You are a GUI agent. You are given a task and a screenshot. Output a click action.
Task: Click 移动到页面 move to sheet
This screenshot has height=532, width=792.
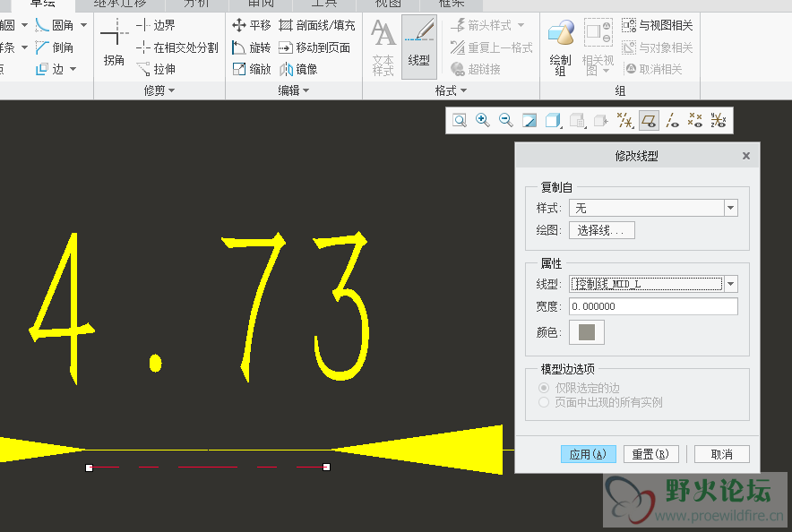[314, 47]
